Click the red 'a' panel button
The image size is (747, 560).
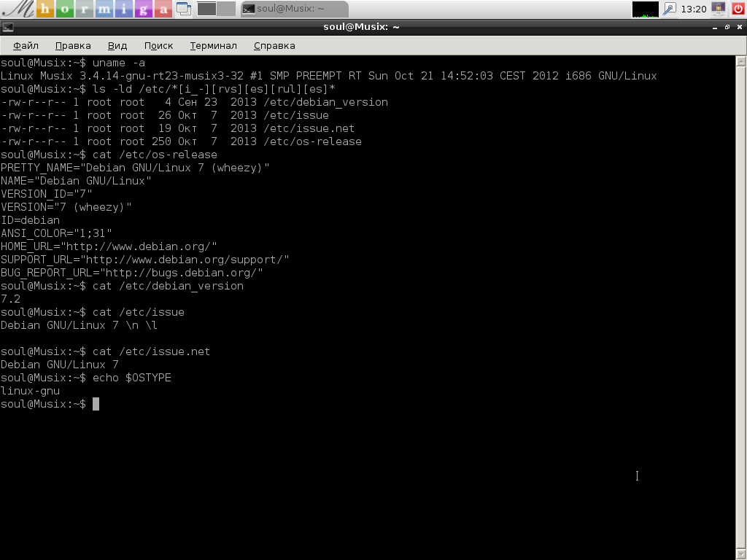163,9
